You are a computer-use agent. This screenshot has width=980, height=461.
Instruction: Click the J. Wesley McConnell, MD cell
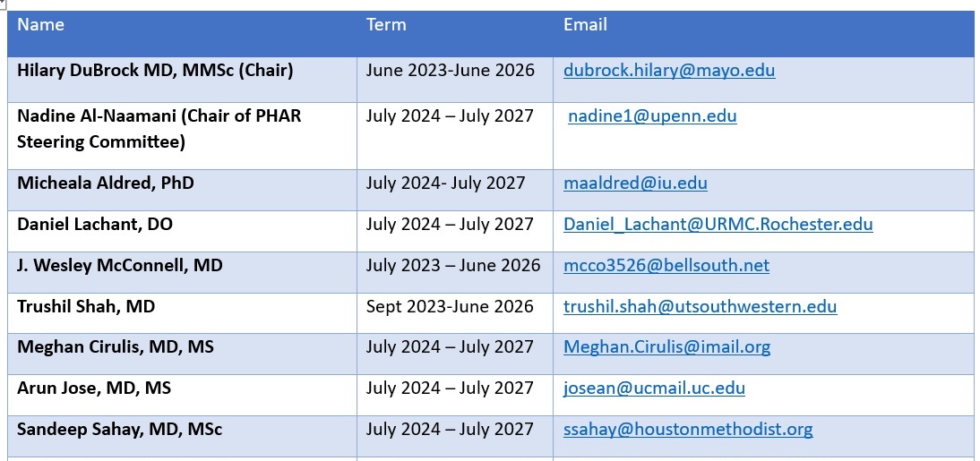pos(120,266)
